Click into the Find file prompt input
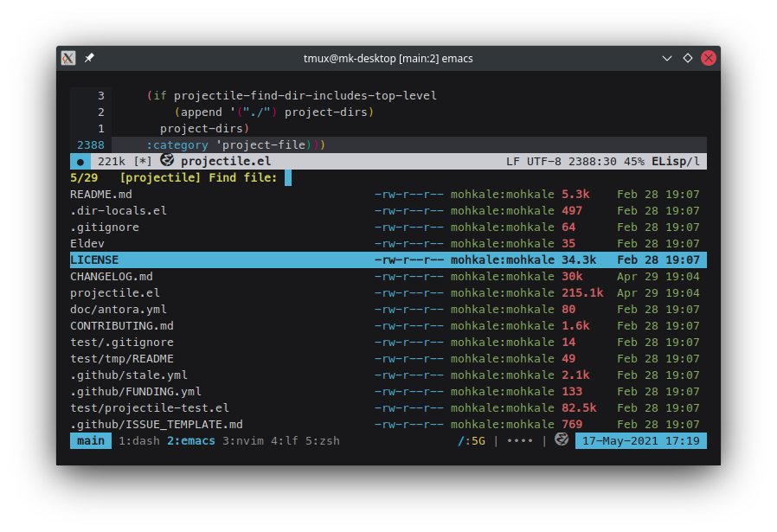This screenshot has width=777, height=532. [x=288, y=178]
